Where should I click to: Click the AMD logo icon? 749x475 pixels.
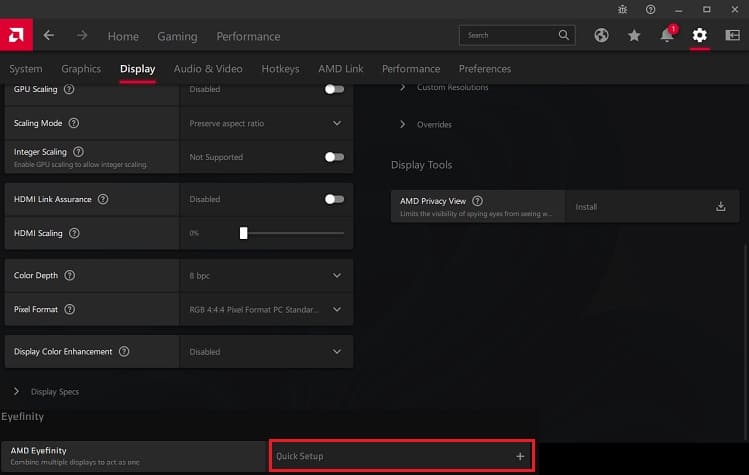pos(16,35)
